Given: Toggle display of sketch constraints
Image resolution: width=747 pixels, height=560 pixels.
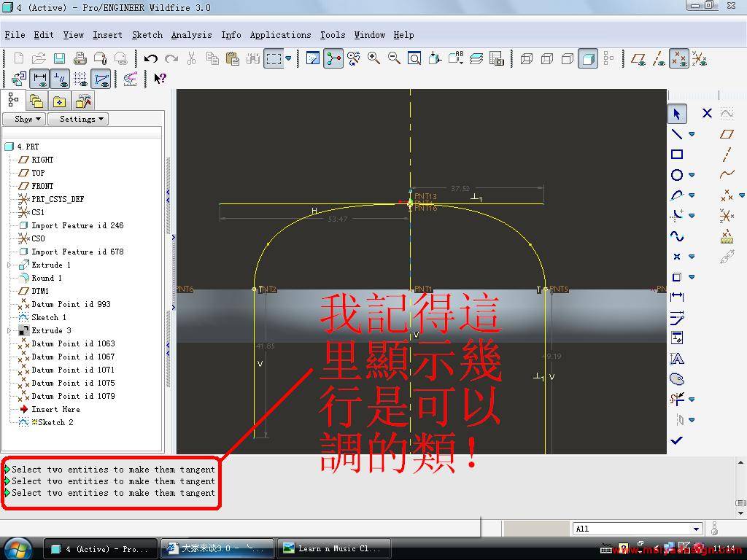Looking at the screenshot, I should [61, 79].
